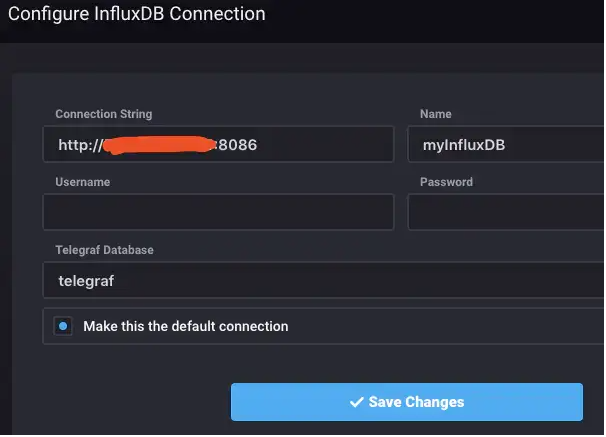
Task: Click the empty Password input field
Action: point(506,212)
